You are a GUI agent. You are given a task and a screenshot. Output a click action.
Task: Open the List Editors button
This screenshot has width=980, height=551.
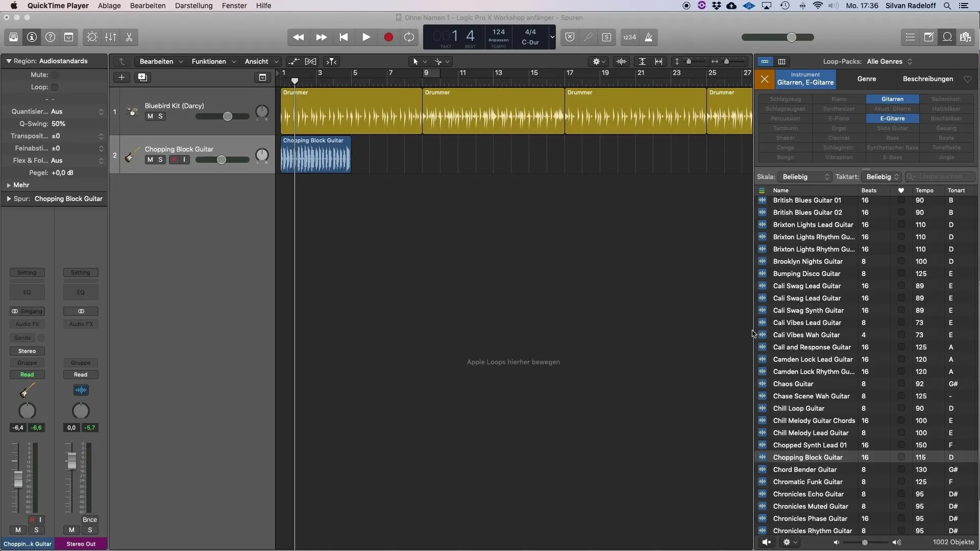click(x=910, y=37)
